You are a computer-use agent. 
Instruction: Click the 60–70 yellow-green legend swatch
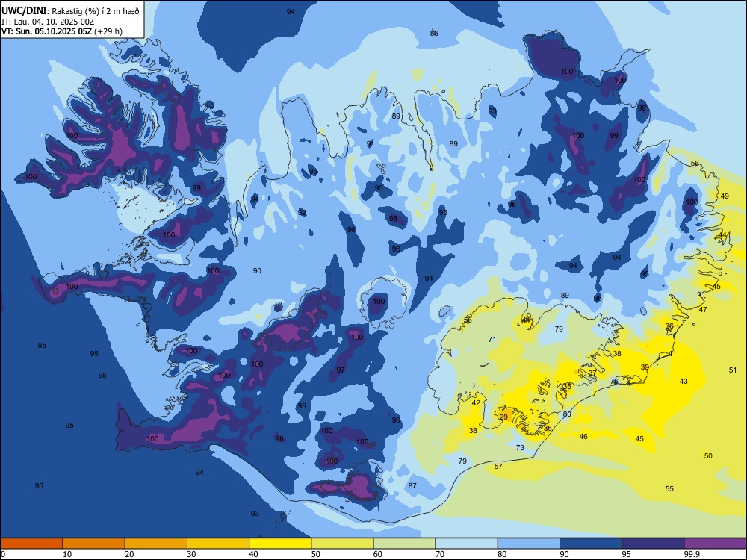[x=404, y=544]
